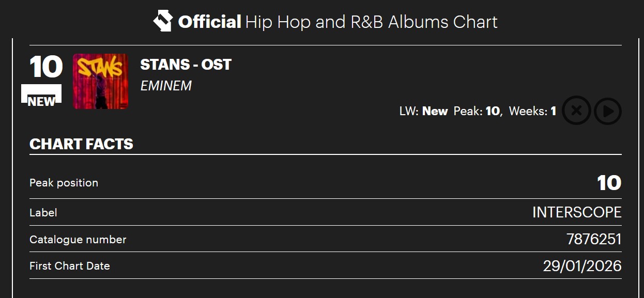Image resolution: width=644 pixels, height=298 pixels.
Task: Select the catalogue number 7876251
Action: click(594, 240)
